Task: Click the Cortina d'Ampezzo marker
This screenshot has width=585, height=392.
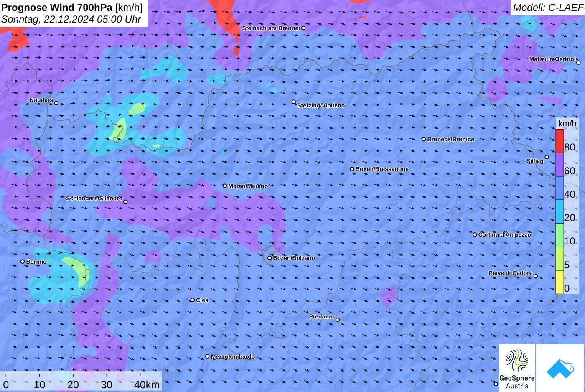Action: (x=475, y=234)
